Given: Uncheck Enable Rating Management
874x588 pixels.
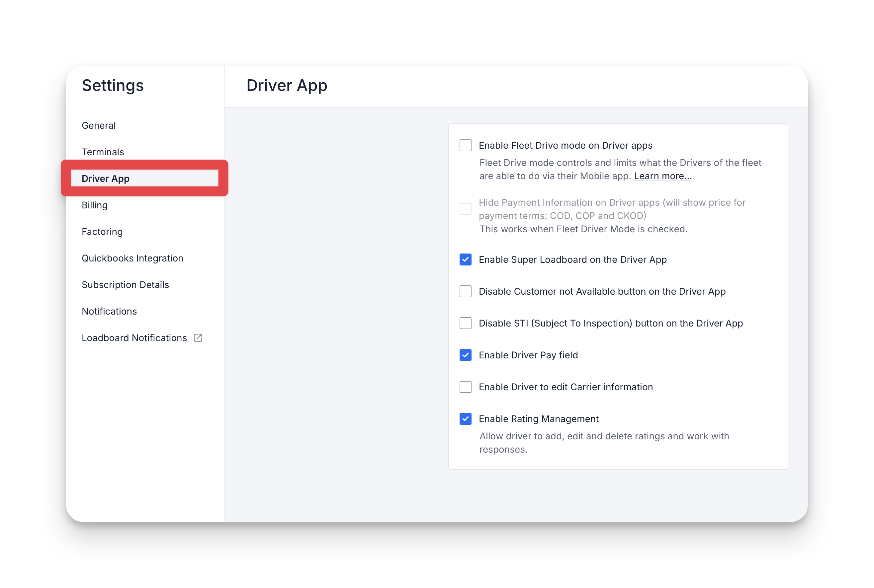Looking at the screenshot, I should [465, 419].
